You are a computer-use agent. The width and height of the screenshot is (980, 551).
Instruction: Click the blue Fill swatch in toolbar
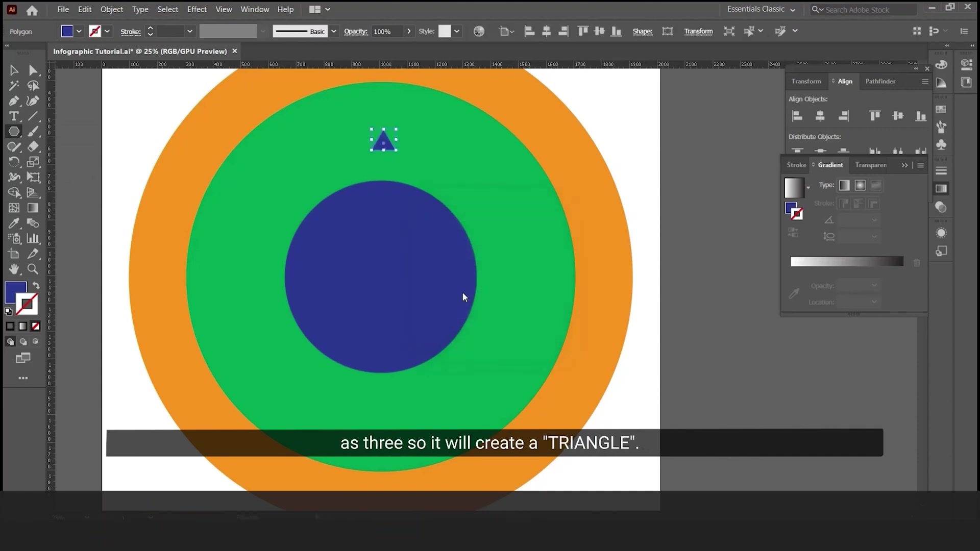tap(15, 293)
